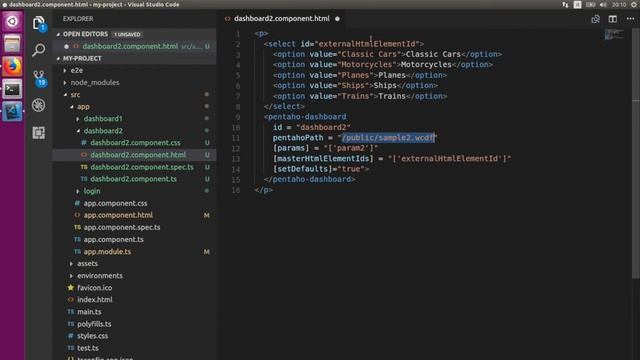The width and height of the screenshot is (640, 360).
Task: Open the Search view in activity bar
Action: coord(39,50)
